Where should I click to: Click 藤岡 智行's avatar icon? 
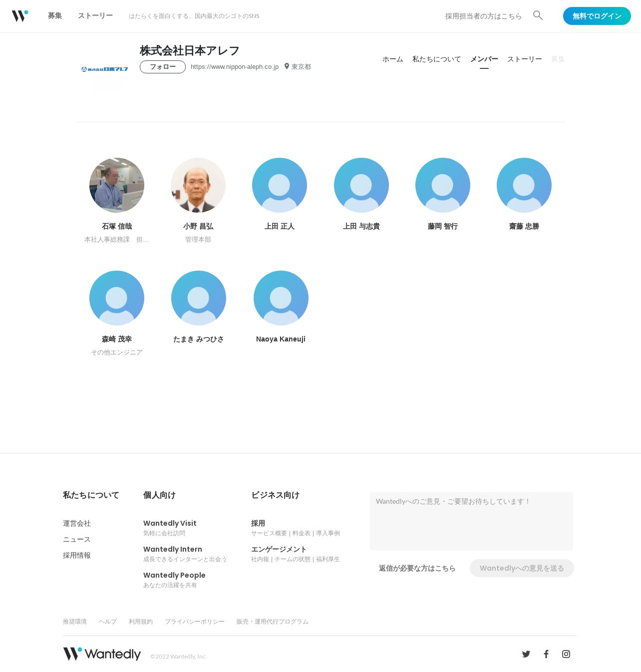click(x=443, y=185)
